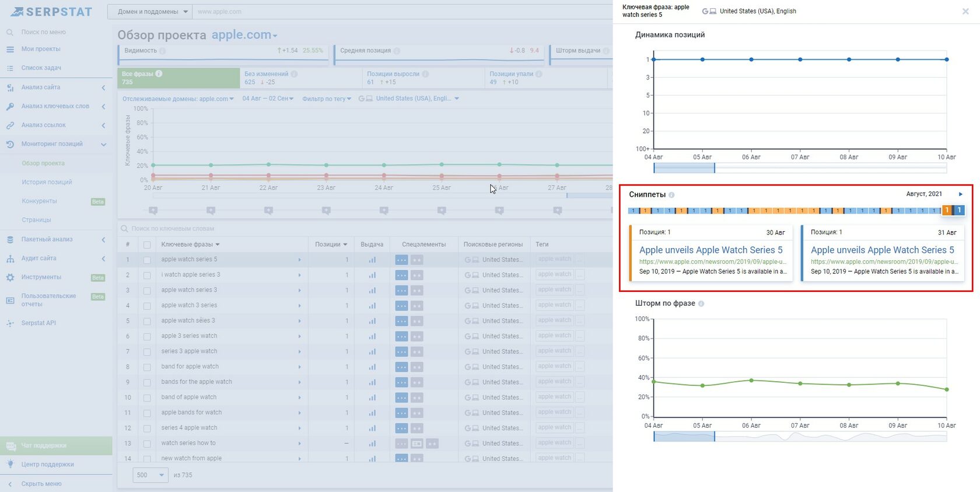Click Чат поддержки button

coord(56,445)
